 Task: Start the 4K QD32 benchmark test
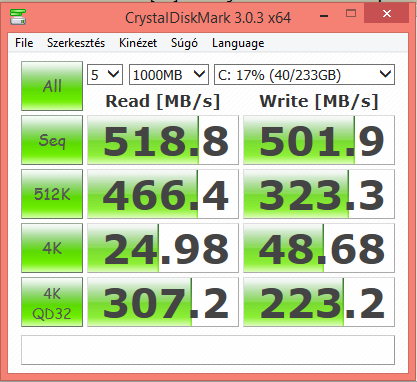pyautogui.click(x=52, y=302)
